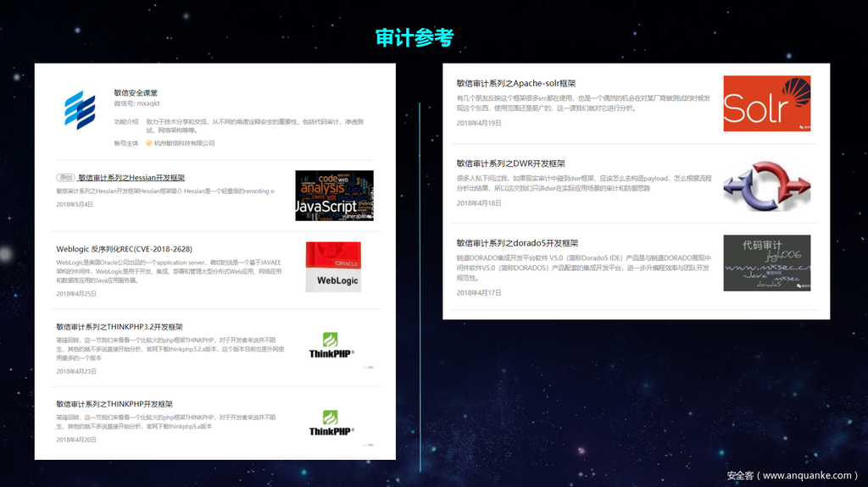This screenshot has width=868, height=487.
Task: Click the date 2018年4月20日
Action: pos(76,440)
